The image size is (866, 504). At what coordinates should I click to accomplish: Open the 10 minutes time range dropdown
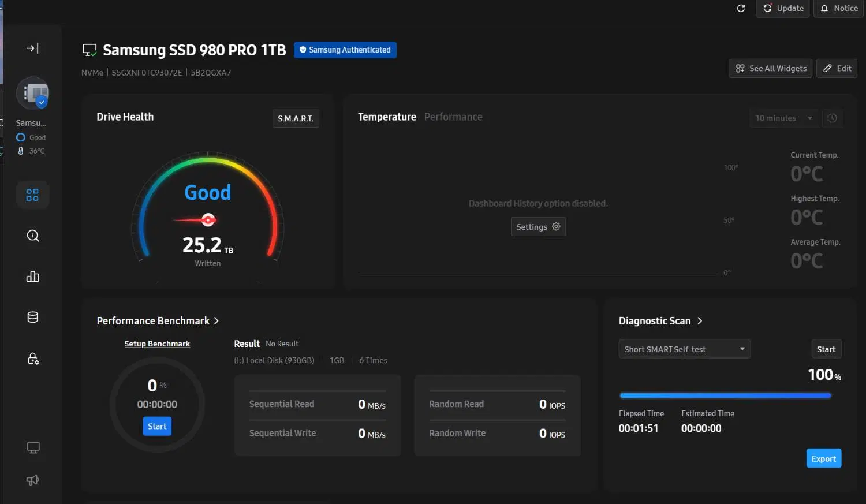(783, 118)
